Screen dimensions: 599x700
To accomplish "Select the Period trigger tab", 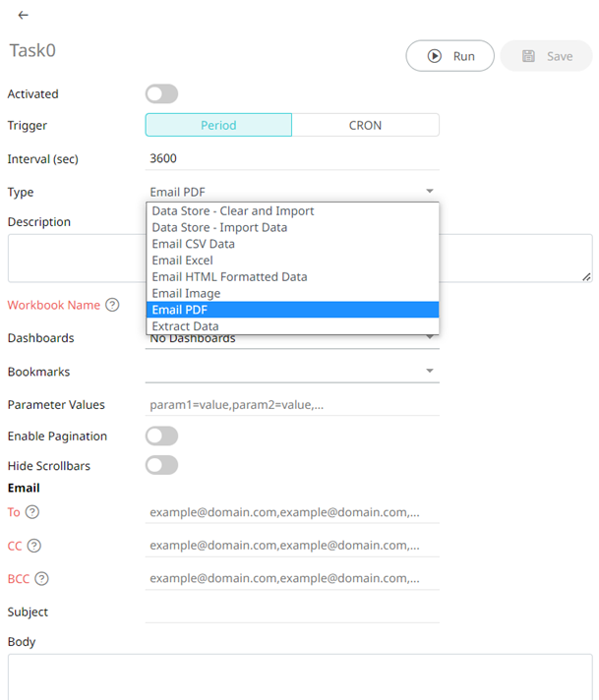I will (218, 125).
